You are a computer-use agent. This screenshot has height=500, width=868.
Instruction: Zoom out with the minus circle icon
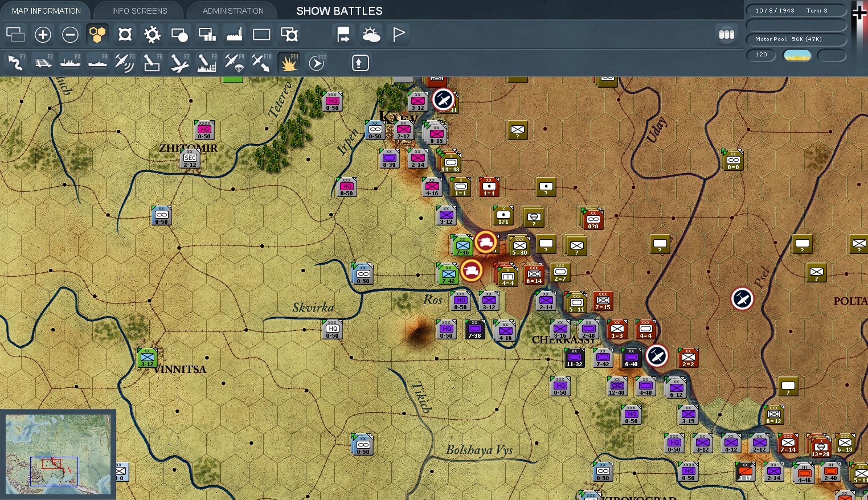[x=70, y=35]
